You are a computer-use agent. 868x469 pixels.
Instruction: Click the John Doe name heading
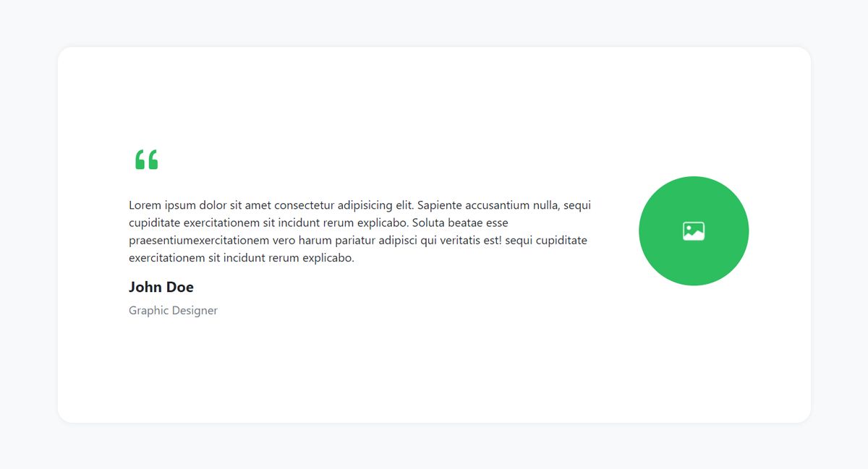tap(161, 287)
